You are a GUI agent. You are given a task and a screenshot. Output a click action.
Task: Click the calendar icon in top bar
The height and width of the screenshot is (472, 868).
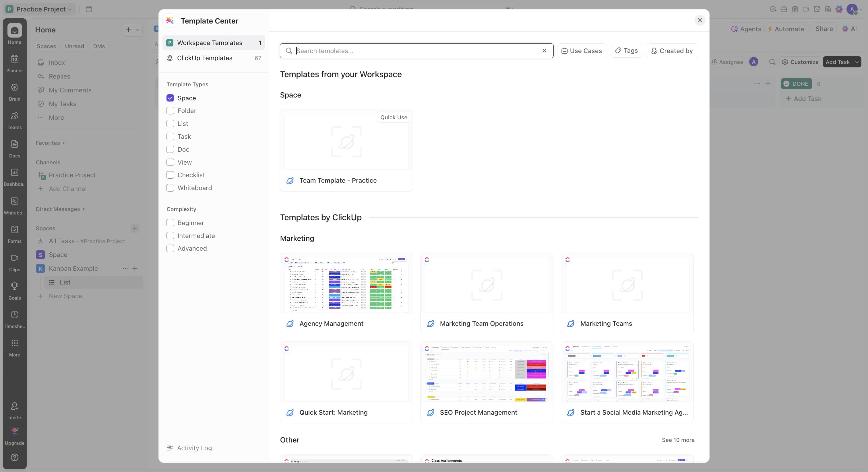[x=89, y=9]
